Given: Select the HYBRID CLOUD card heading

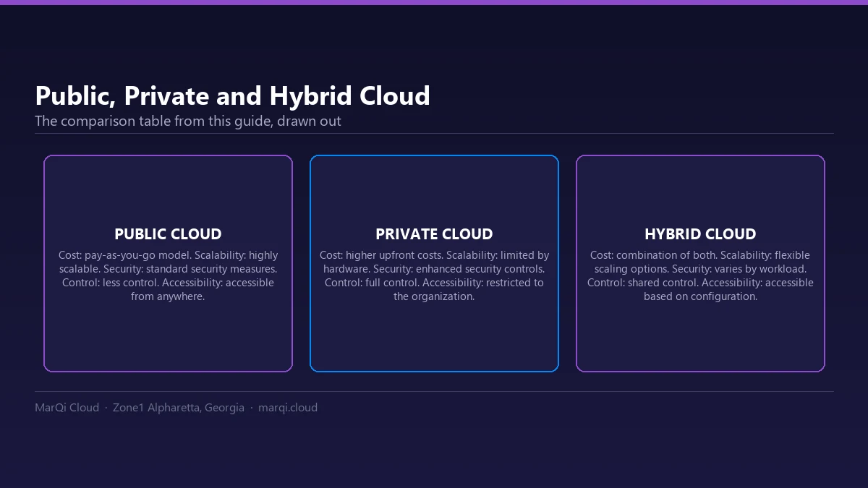Looking at the screenshot, I should pos(700,234).
